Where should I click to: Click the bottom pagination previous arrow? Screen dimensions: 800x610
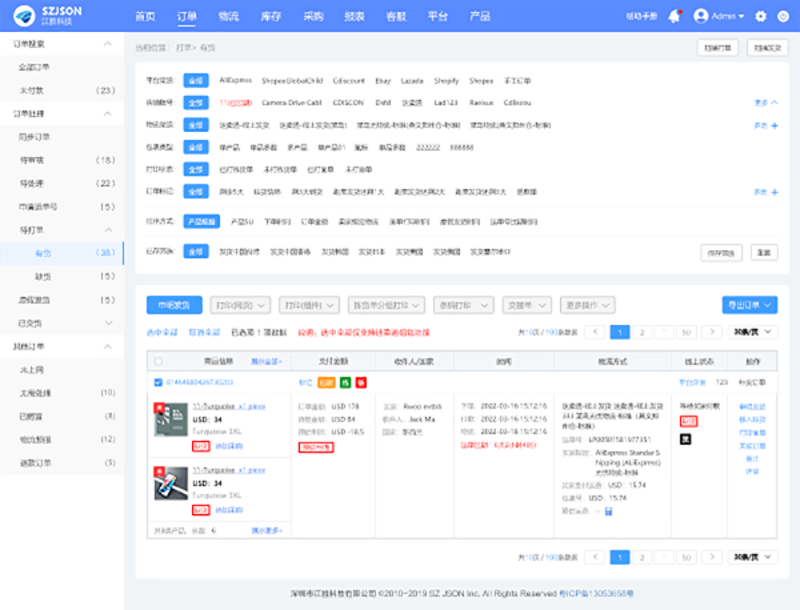click(595, 557)
